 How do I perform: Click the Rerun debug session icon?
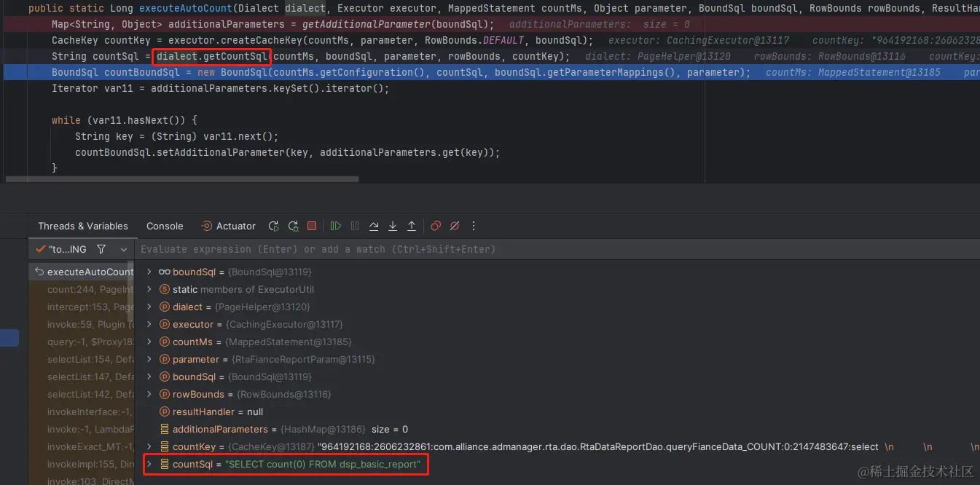tap(274, 226)
